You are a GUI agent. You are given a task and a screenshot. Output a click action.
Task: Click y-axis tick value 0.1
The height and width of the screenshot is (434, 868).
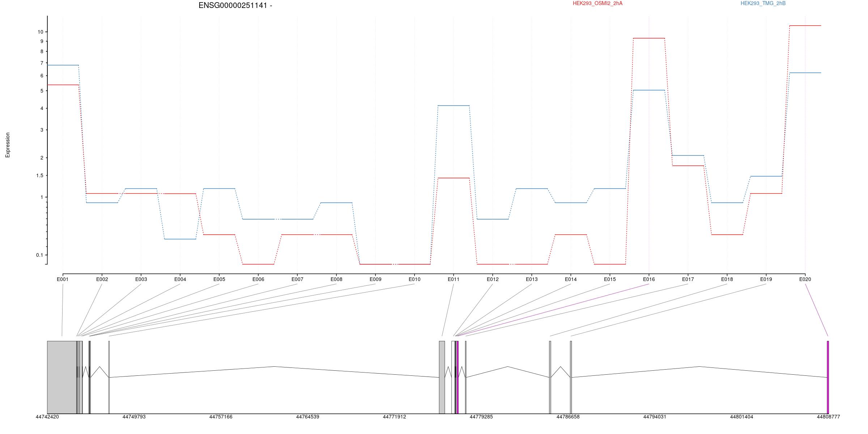pyautogui.click(x=39, y=255)
